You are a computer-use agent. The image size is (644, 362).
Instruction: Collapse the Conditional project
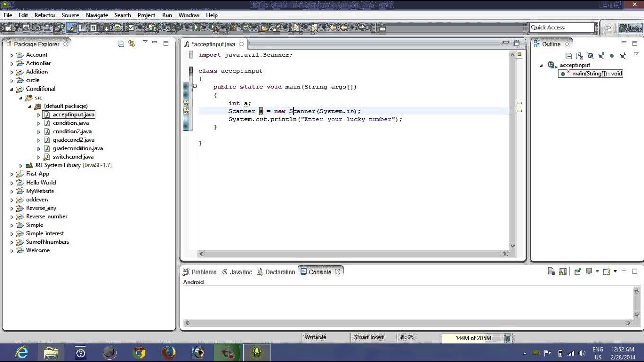(x=12, y=89)
